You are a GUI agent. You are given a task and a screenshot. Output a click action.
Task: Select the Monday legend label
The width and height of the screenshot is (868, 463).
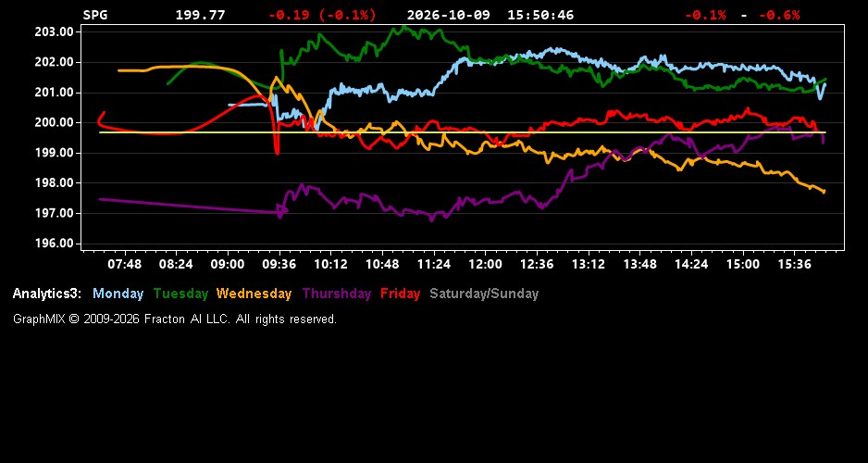click(x=118, y=294)
